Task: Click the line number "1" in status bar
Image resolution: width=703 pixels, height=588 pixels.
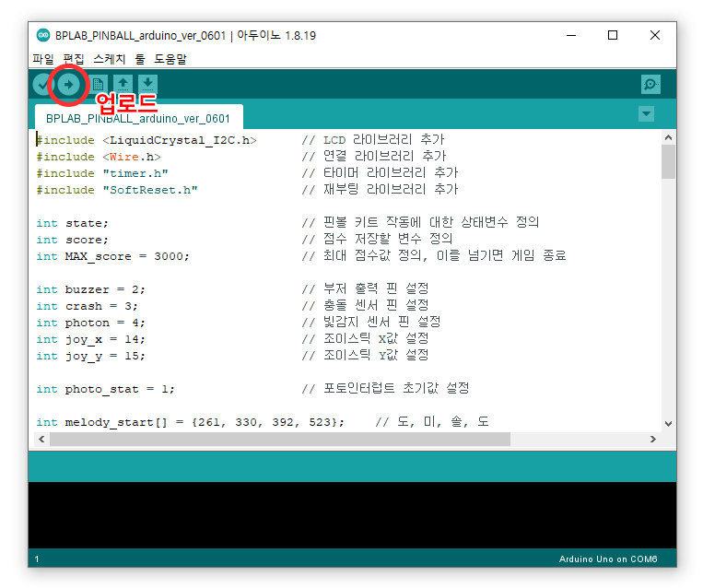Action: [x=37, y=559]
